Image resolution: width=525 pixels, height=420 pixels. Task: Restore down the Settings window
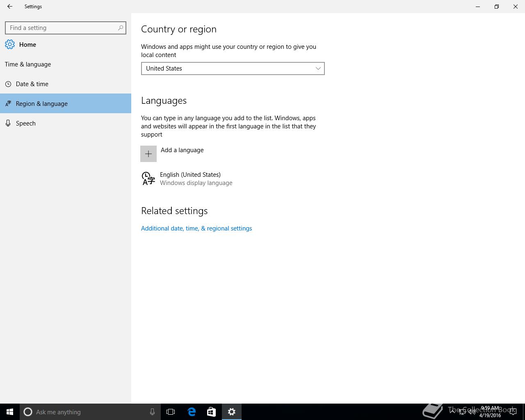click(x=497, y=7)
